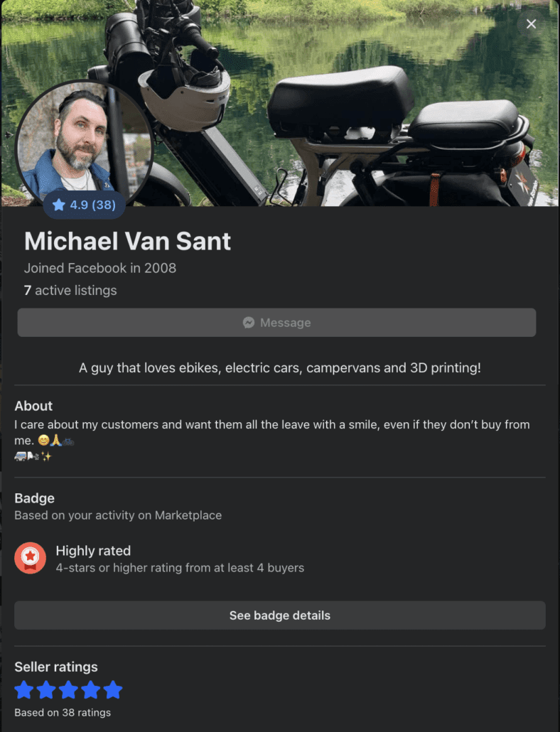
Task: Open Michael Van Sant's profile picture
Action: pos(84,144)
